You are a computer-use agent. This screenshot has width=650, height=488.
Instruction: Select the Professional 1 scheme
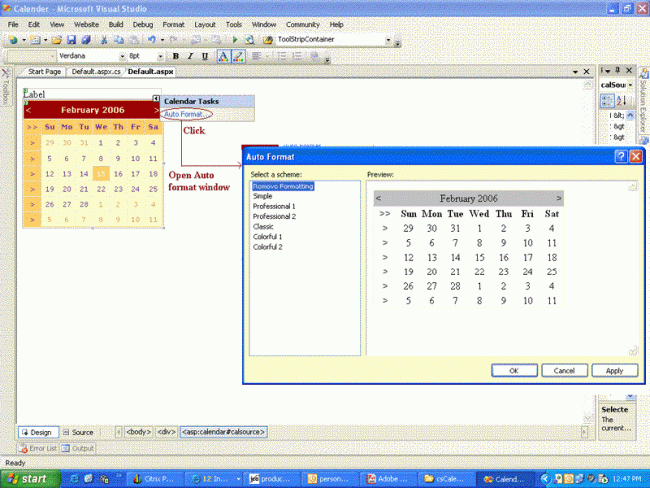[274, 206]
